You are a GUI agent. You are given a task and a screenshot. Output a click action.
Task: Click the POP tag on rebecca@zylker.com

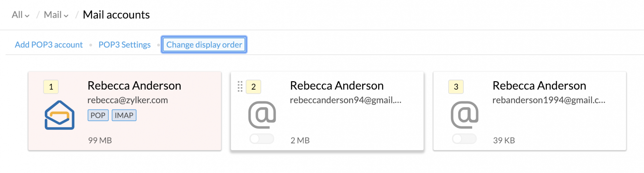98,115
